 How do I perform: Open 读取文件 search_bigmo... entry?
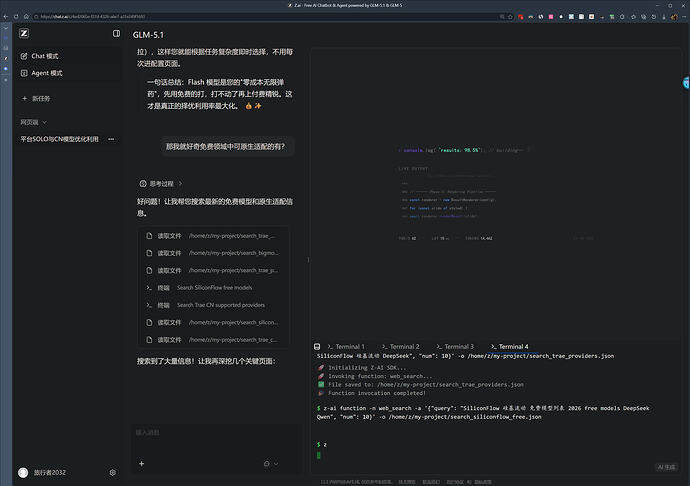[213, 253]
